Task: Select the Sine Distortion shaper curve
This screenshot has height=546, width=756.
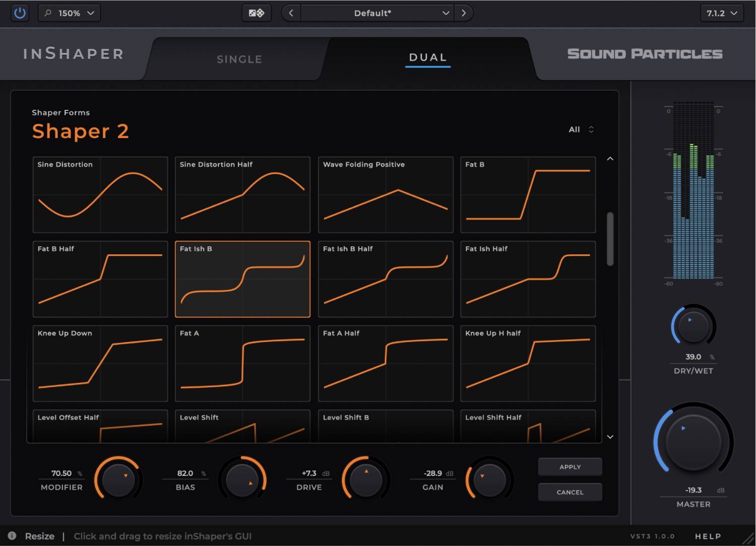Action: (x=100, y=195)
